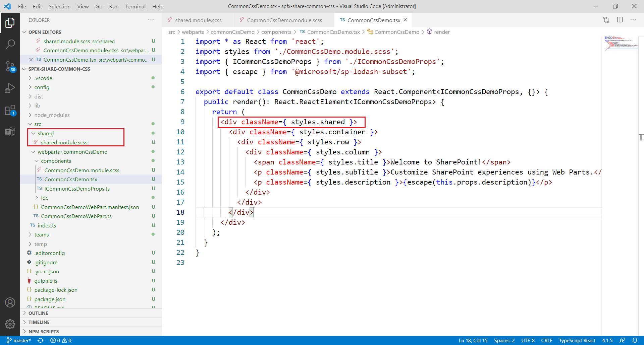This screenshot has width=644, height=345.
Task: Expand the OUTLINE section
Action: 38,313
